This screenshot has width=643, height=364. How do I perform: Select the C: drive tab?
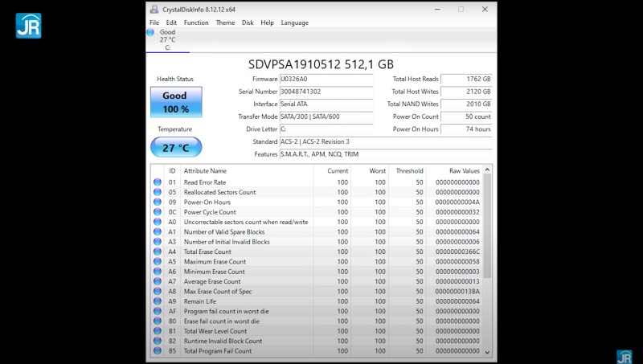[x=168, y=39]
